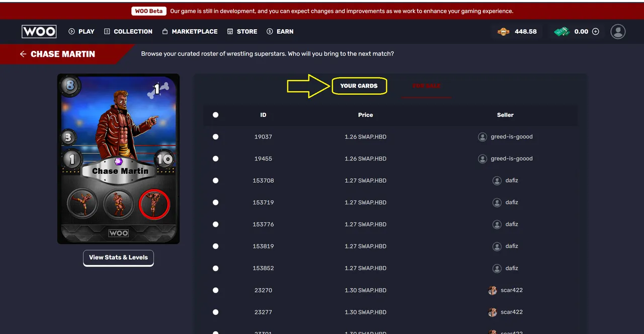Viewport: 644px width, 334px height.
Task: Switch to the YOUR CARDS tab
Action: pyautogui.click(x=359, y=86)
